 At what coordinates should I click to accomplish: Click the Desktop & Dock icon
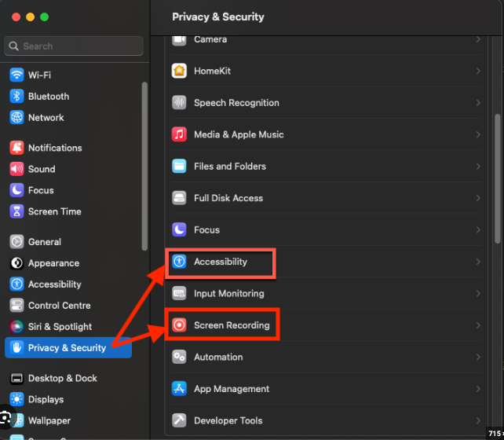[x=16, y=378]
